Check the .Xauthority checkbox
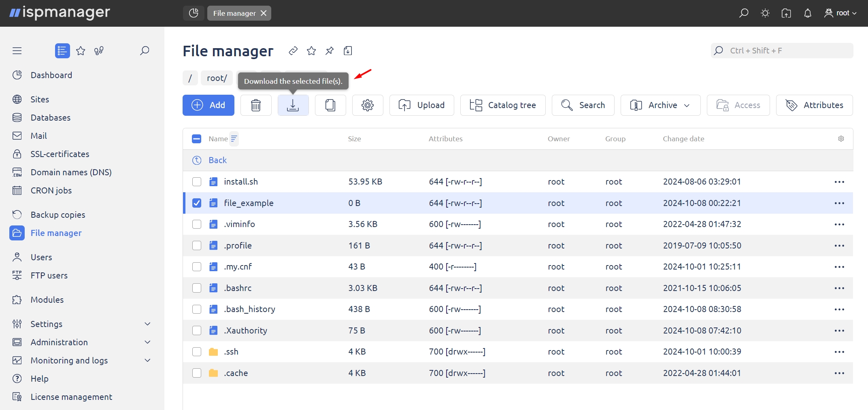 click(197, 331)
